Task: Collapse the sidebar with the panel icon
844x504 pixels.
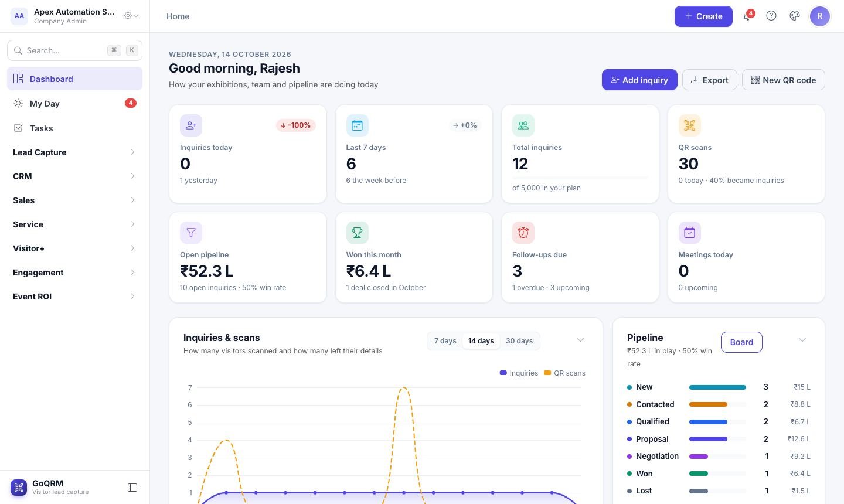Action: pos(132,488)
